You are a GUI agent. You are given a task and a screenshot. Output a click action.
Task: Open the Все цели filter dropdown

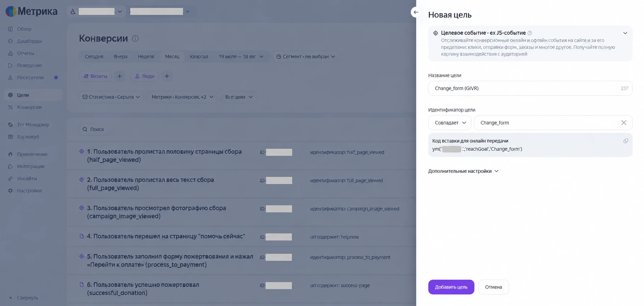239,97
